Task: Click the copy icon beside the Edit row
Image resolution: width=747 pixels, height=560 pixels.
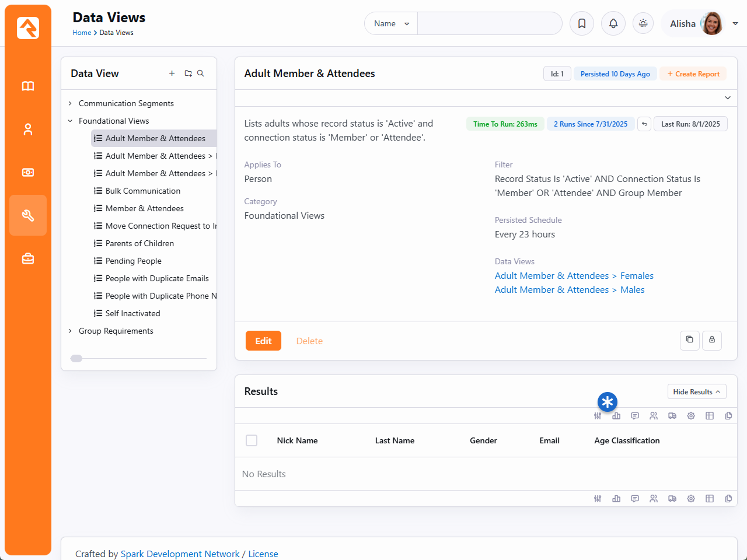Action: point(689,340)
